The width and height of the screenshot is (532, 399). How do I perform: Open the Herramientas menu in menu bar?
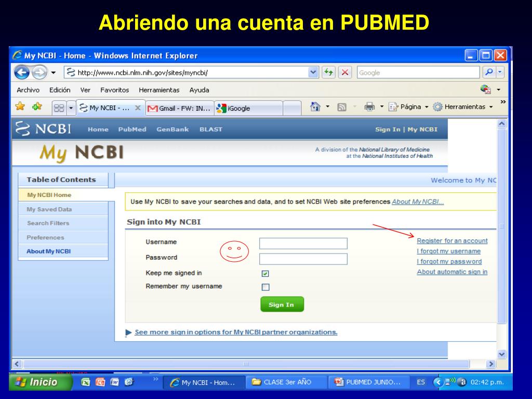[159, 90]
